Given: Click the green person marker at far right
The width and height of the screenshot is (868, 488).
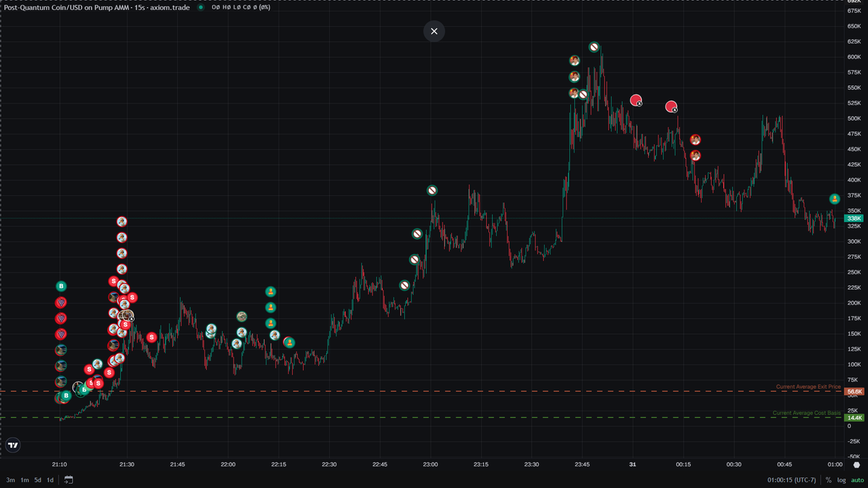Looking at the screenshot, I should (834, 199).
